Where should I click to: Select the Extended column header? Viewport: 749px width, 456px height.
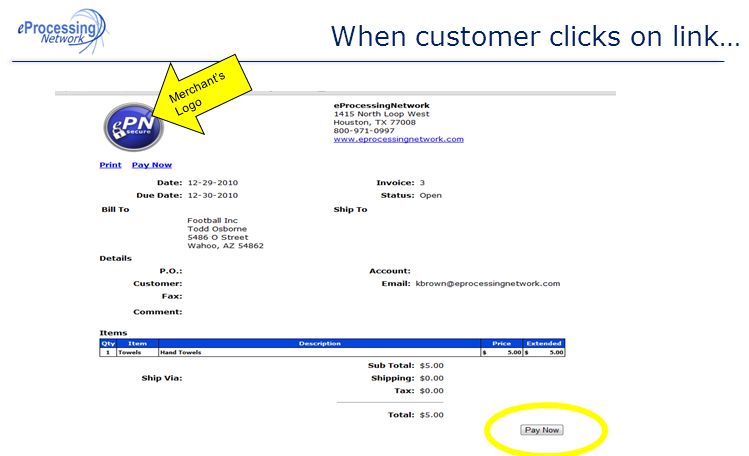[544, 343]
